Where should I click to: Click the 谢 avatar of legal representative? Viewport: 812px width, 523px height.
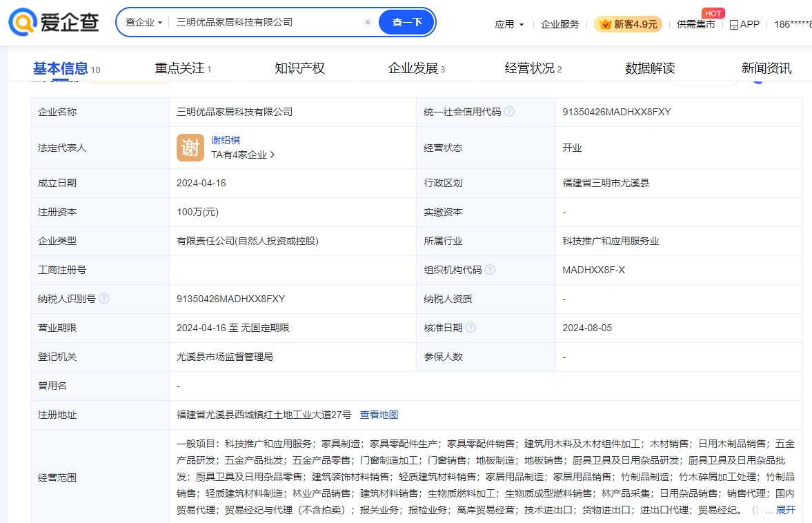pyautogui.click(x=190, y=148)
